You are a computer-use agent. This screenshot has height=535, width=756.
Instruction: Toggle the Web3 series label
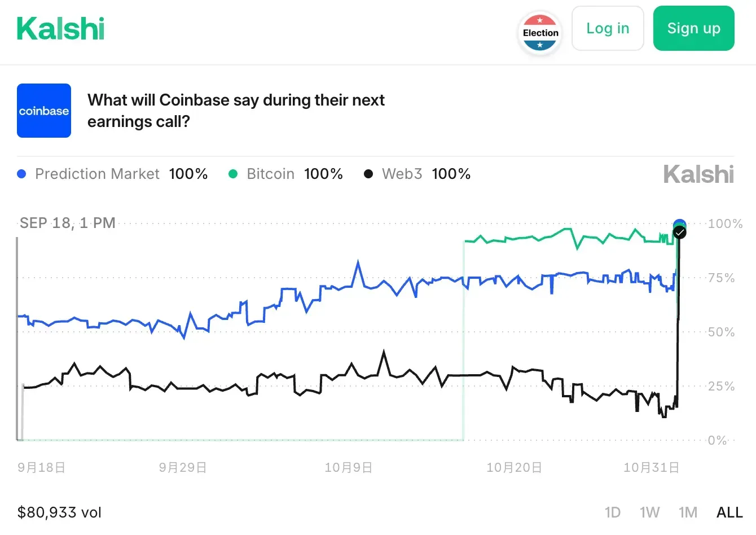tap(402, 174)
